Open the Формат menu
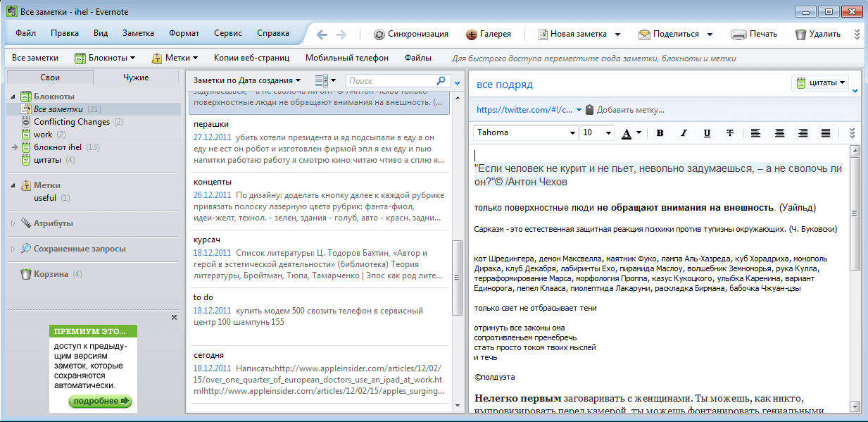The height and width of the screenshot is (422, 868). tap(184, 33)
